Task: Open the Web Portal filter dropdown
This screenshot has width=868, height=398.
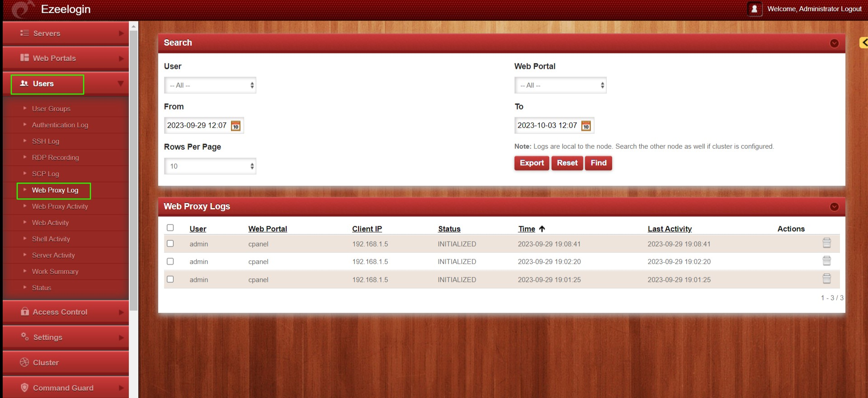Action: (560, 85)
